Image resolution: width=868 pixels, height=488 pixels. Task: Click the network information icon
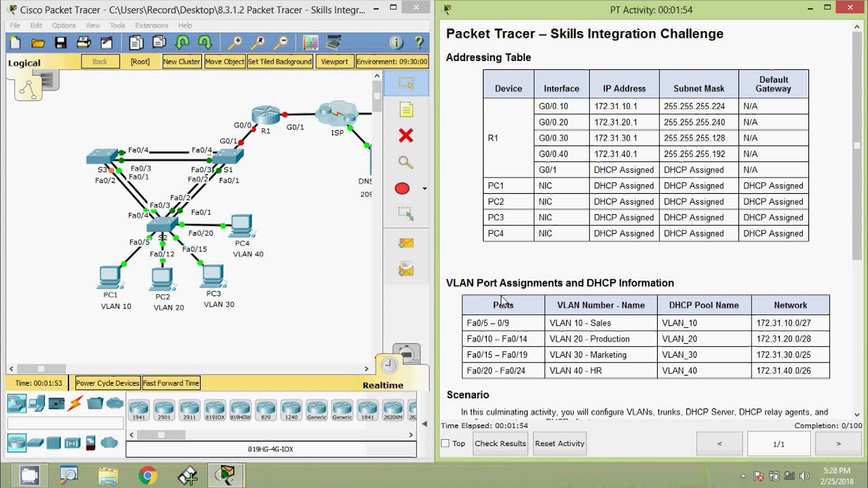point(396,43)
